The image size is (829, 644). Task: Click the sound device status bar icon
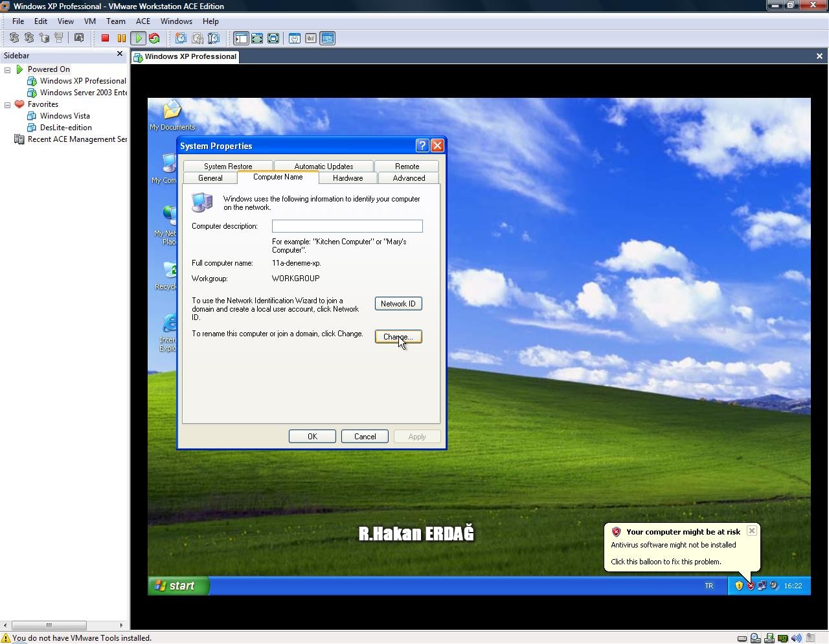click(797, 638)
